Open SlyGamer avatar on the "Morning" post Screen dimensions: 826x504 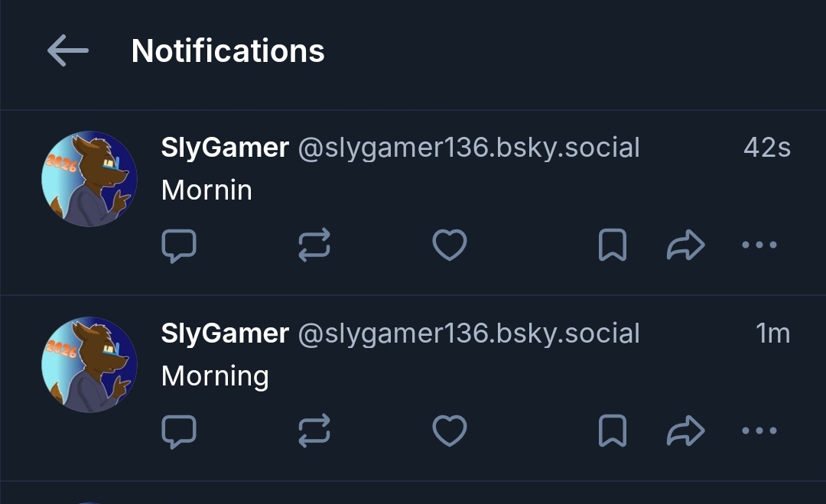tap(89, 365)
